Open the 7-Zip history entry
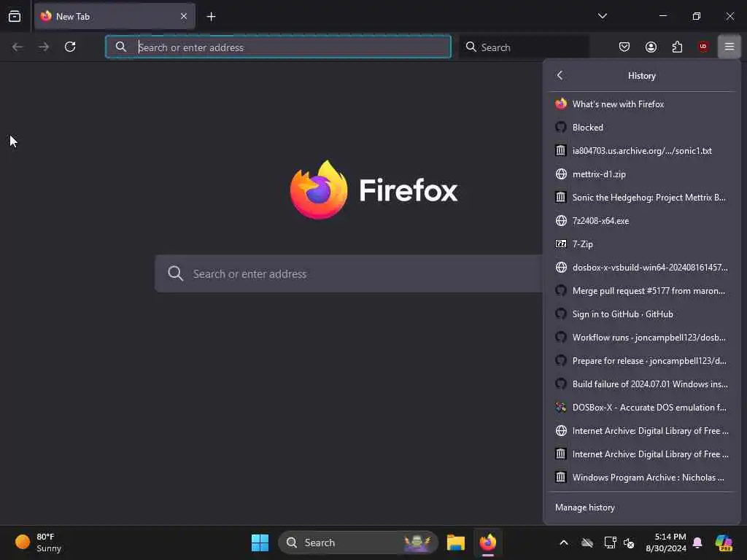Viewport: 747px width, 560px height. point(642,244)
